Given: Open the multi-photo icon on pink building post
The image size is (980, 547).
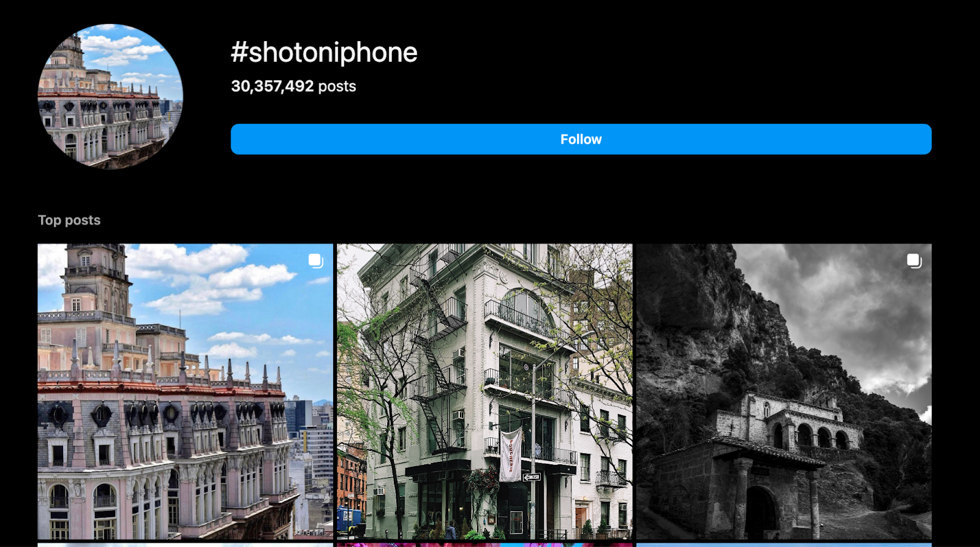Looking at the screenshot, I should (315, 261).
